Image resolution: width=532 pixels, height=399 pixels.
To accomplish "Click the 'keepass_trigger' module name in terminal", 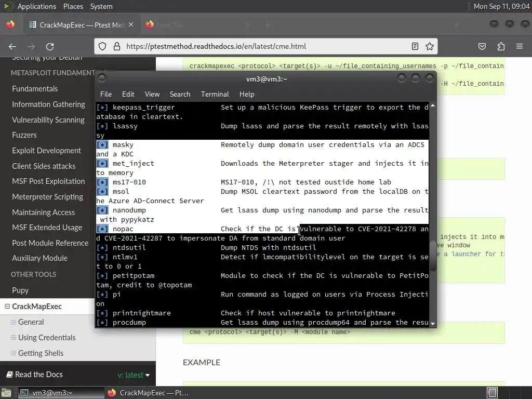I will pyautogui.click(x=143, y=108).
